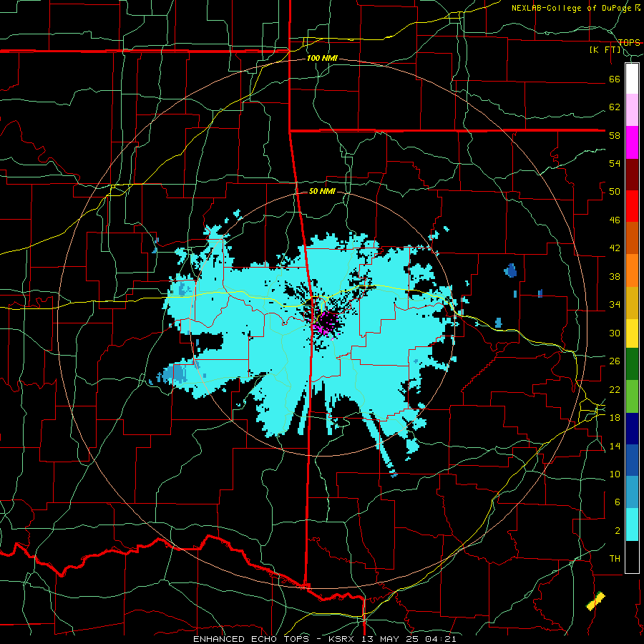The width and height of the screenshot is (644, 644).
Task: Click the "42" legend value
Action: click(x=615, y=248)
